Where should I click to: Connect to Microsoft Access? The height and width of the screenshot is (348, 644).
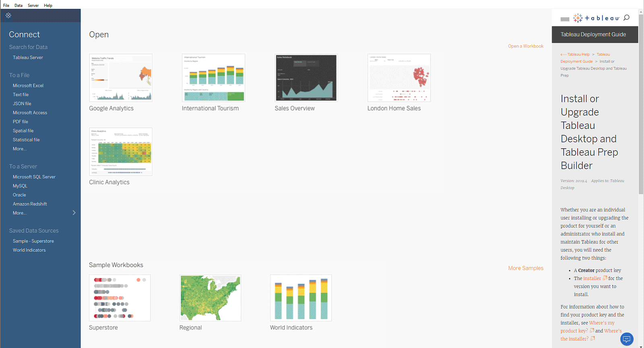coord(30,113)
